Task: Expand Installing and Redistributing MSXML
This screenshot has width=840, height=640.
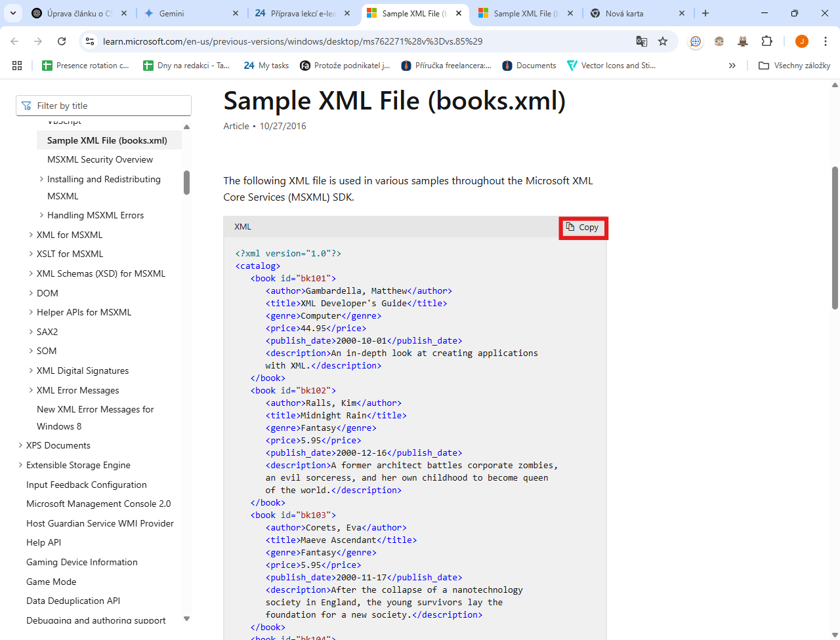Action: pyautogui.click(x=41, y=179)
